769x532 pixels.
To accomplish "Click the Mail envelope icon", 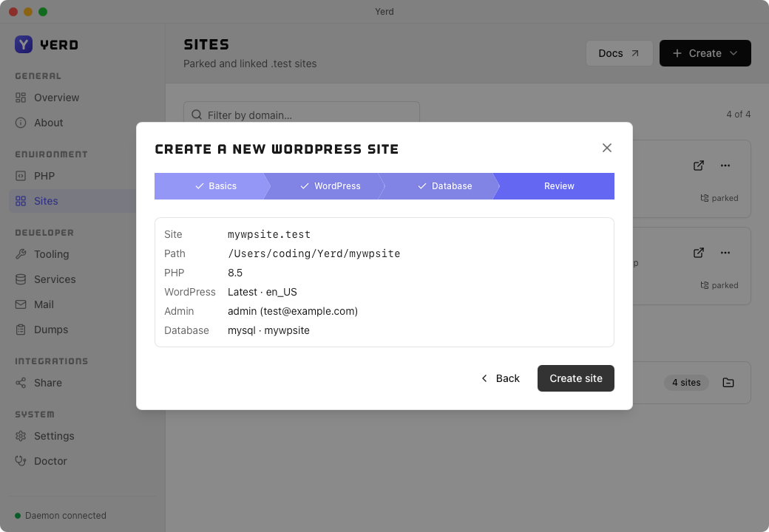I will pos(21,304).
